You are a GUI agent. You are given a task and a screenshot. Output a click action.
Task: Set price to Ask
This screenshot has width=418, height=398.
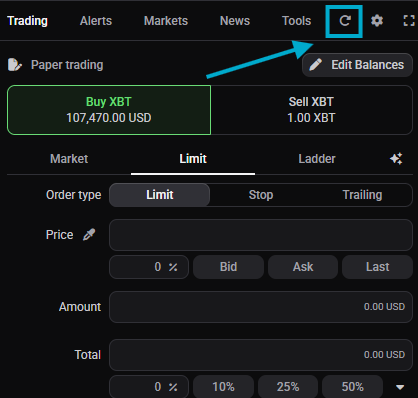[x=303, y=267]
